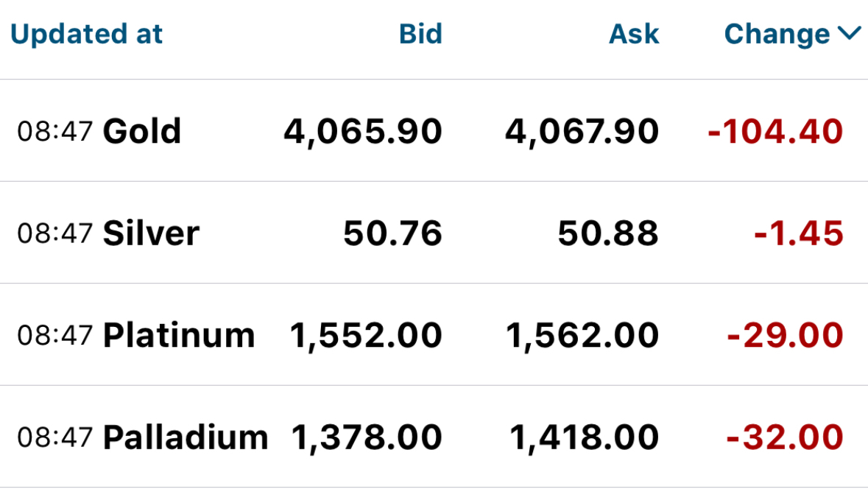Select Platinum ask price 1,562.00
Viewport: 868px width, 489px height.
pyautogui.click(x=582, y=336)
